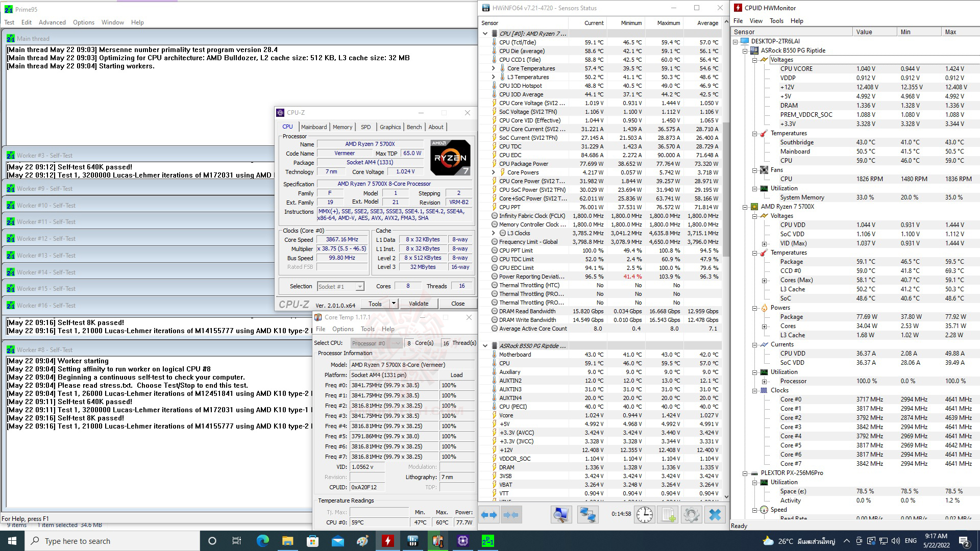This screenshot has width=980, height=551.
Task: Click the network computers icon in HWiNFO
Action: (x=587, y=515)
